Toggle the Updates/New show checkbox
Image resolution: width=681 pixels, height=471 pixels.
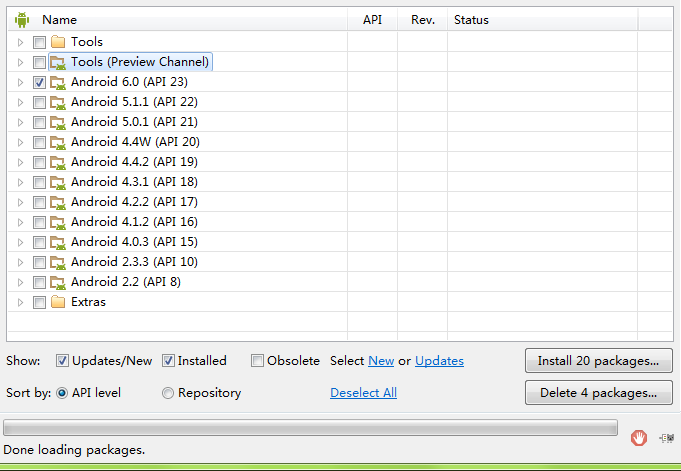point(62,361)
